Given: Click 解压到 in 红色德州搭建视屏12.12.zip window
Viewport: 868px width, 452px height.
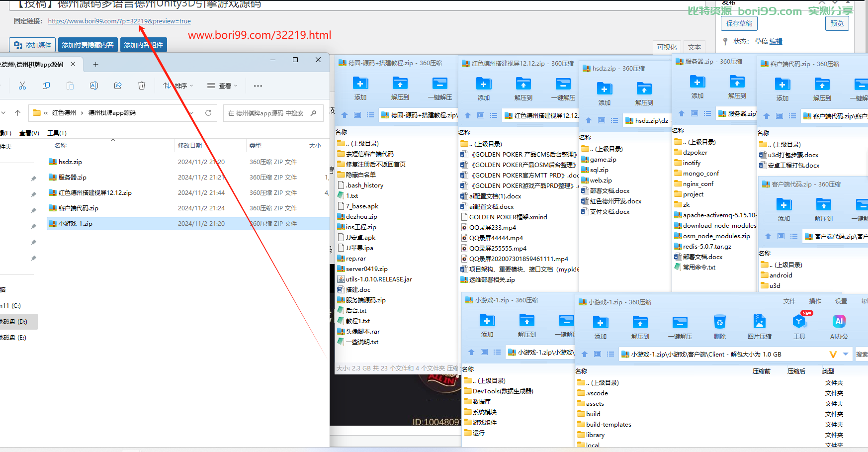Looking at the screenshot, I should pyautogui.click(x=523, y=89).
